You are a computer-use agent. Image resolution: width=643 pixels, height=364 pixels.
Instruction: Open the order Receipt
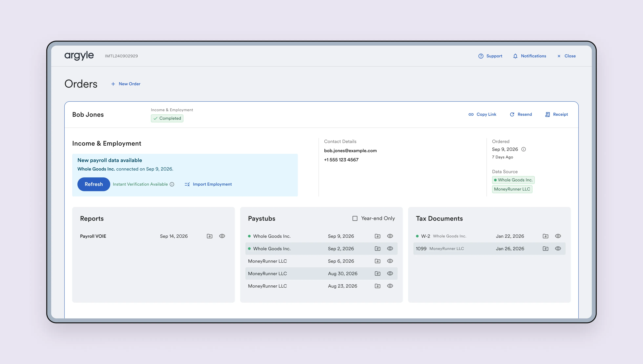click(x=556, y=114)
